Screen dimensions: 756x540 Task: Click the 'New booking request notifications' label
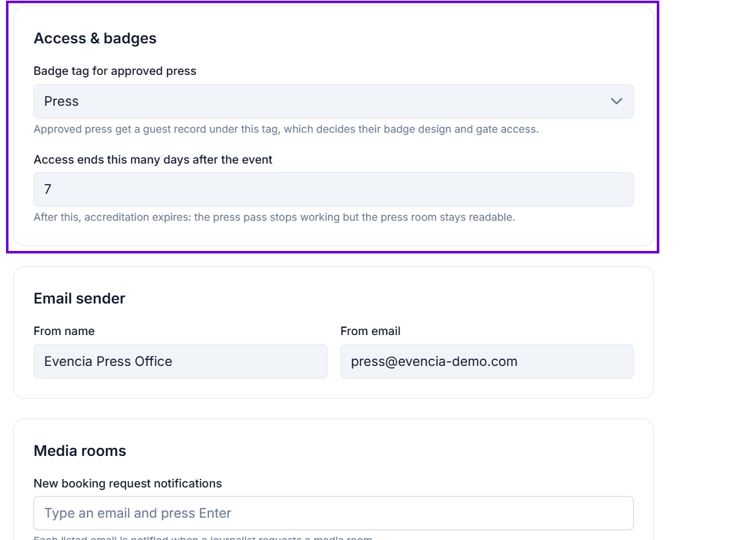click(x=128, y=484)
